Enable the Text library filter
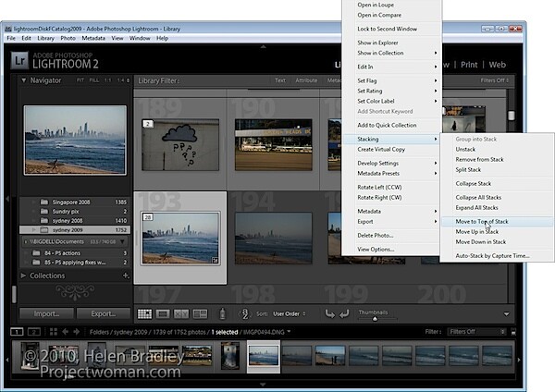The image size is (555, 392). [x=280, y=80]
